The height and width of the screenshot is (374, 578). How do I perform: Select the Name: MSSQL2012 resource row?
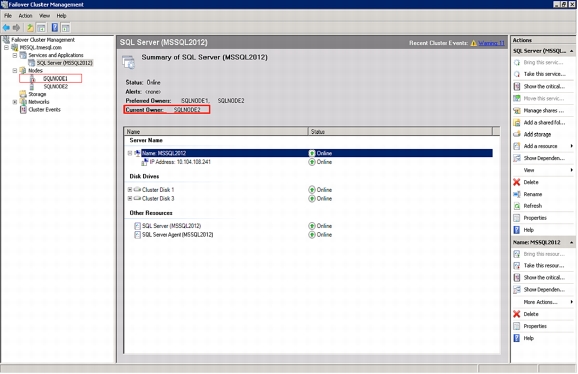(317, 153)
